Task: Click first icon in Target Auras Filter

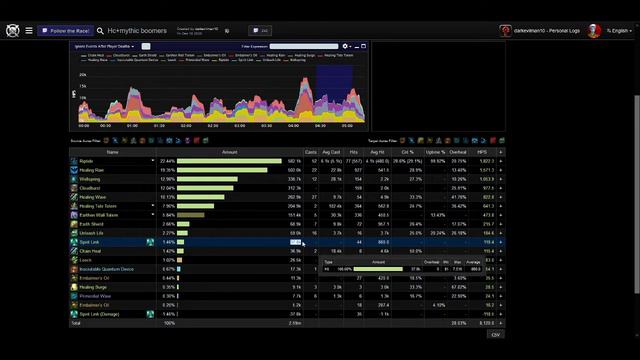Action: pos(402,140)
